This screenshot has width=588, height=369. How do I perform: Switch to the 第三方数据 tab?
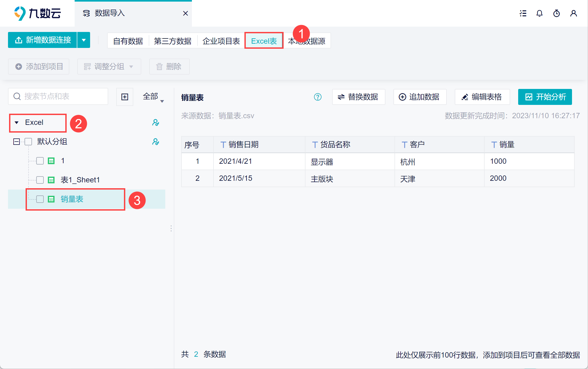point(173,41)
